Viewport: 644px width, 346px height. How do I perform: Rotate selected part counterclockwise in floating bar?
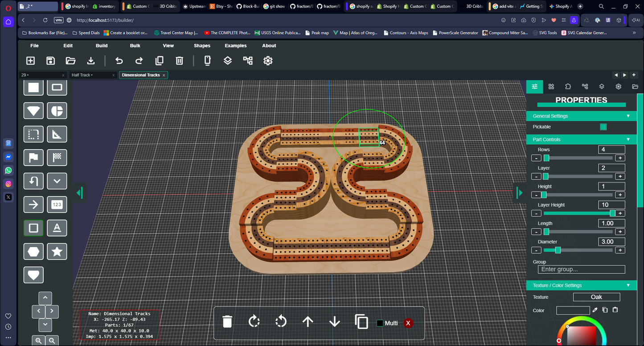point(281,321)
